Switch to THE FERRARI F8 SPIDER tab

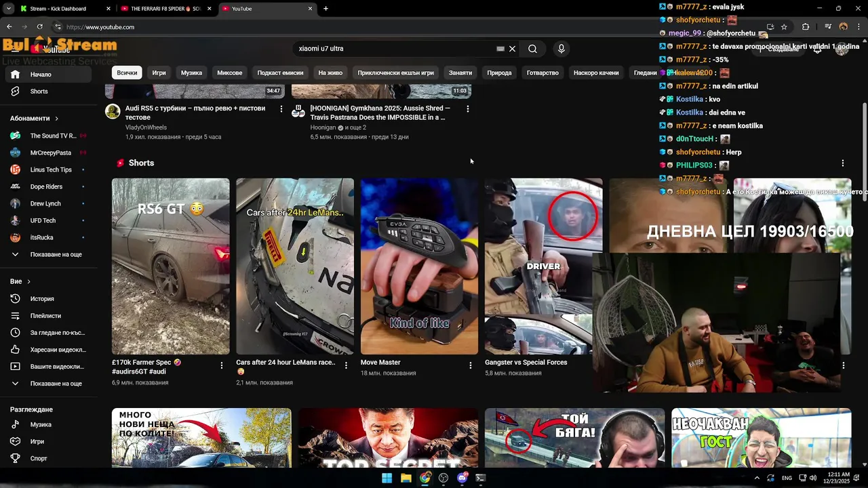click(x=166, y=9)
